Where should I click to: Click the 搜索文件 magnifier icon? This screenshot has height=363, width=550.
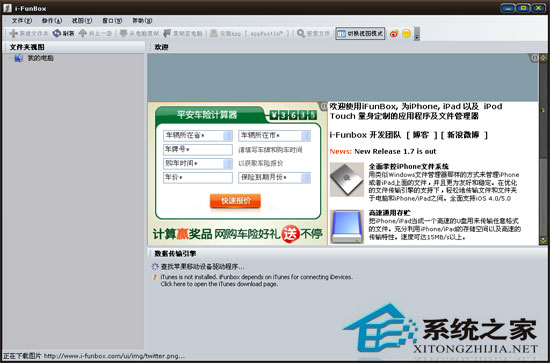click(301, 33)
